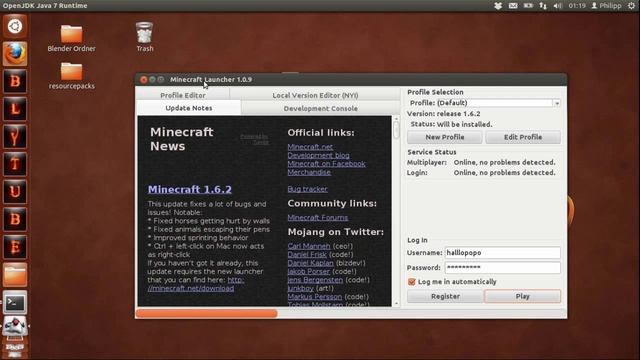Close the Minecraft Launcher window
Viewport: 640px width, 360px height.
(143, 80)
